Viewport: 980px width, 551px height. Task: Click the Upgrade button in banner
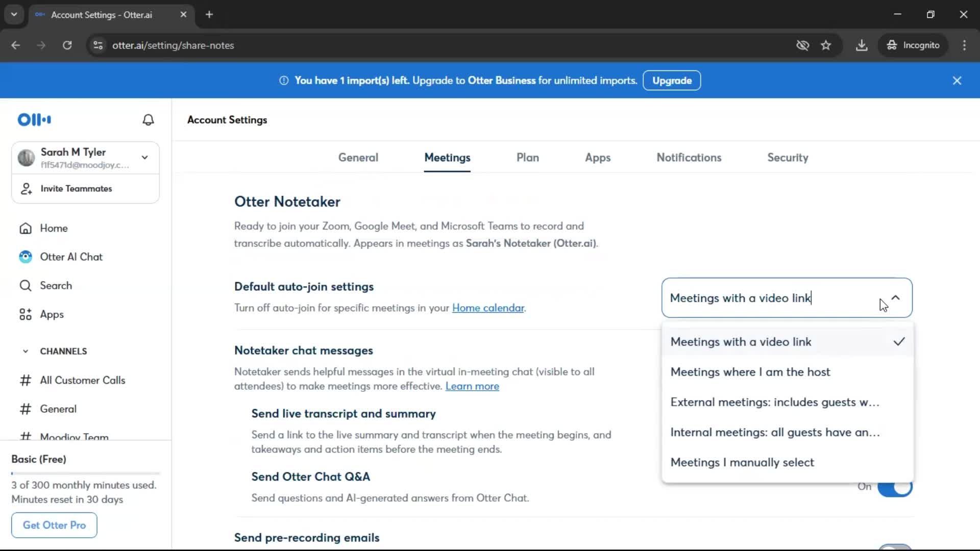coord(672,81)
